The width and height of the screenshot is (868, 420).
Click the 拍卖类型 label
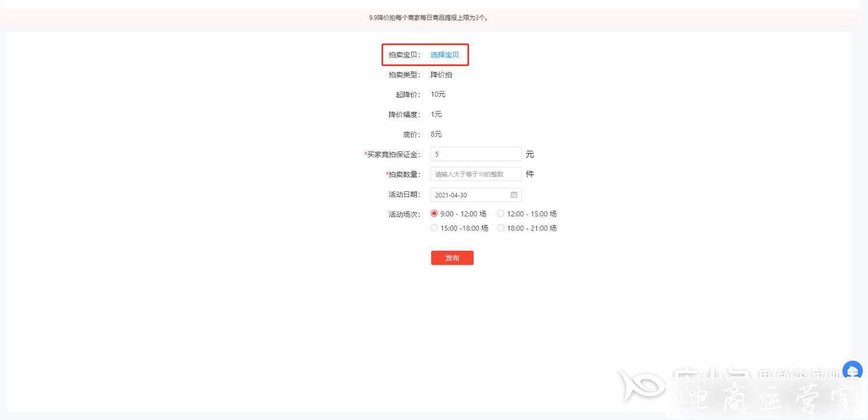404,75
